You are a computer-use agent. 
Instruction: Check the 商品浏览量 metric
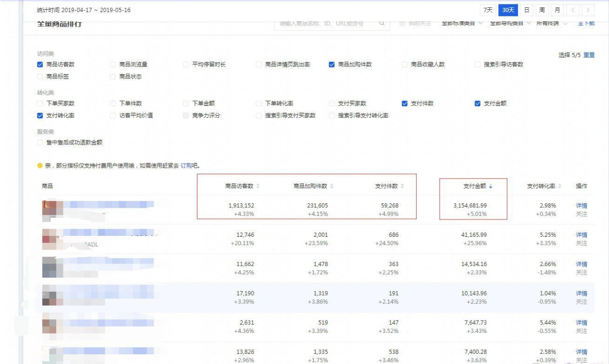pyautogui.click(x=113, y=65)
